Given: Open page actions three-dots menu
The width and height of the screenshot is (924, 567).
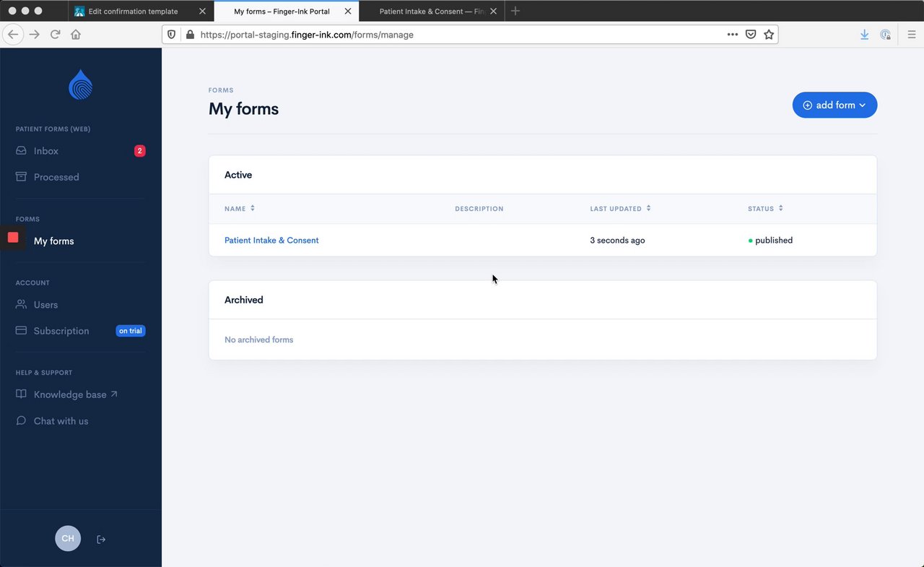Looking at the screenshot, I should tap(732, 35).
